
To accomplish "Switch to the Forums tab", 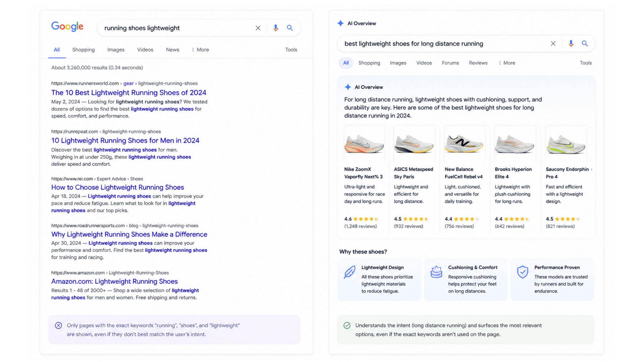I will [450, 63].
